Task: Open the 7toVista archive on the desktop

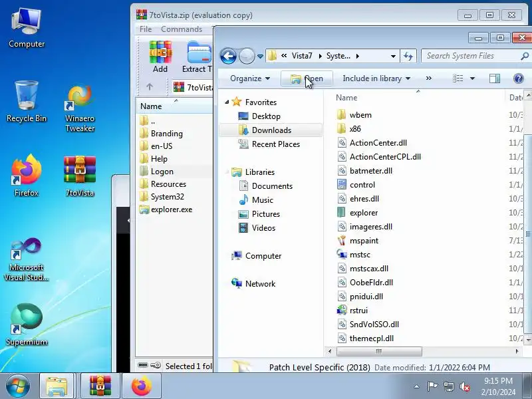Action: [80, 176]
